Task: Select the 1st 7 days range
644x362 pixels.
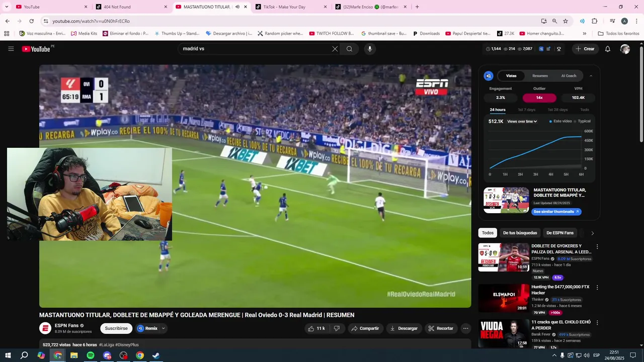Action: 527,110
